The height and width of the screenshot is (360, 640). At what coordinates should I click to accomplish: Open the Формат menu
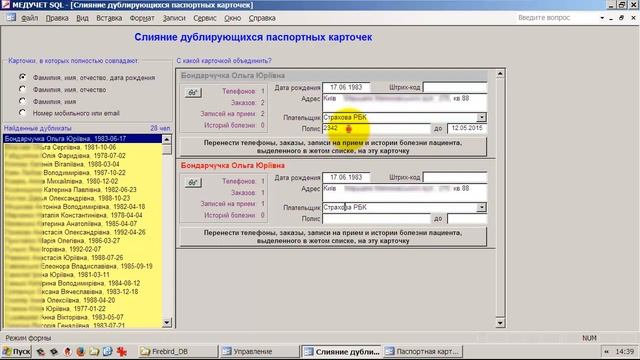coord(142,18)
